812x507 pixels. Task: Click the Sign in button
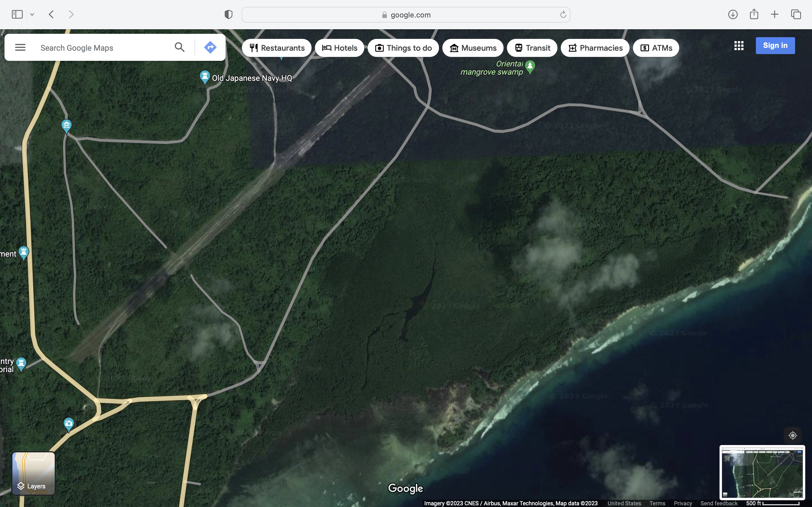(x=775, y=46)
